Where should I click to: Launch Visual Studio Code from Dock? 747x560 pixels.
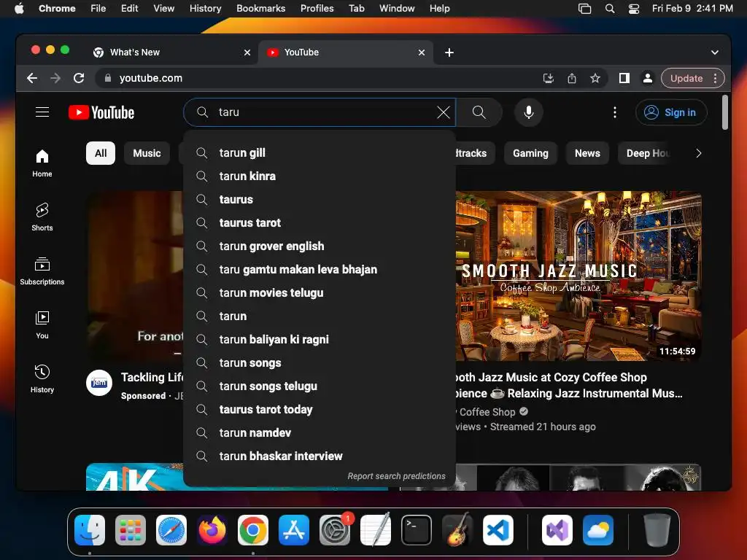coord(498,530)
